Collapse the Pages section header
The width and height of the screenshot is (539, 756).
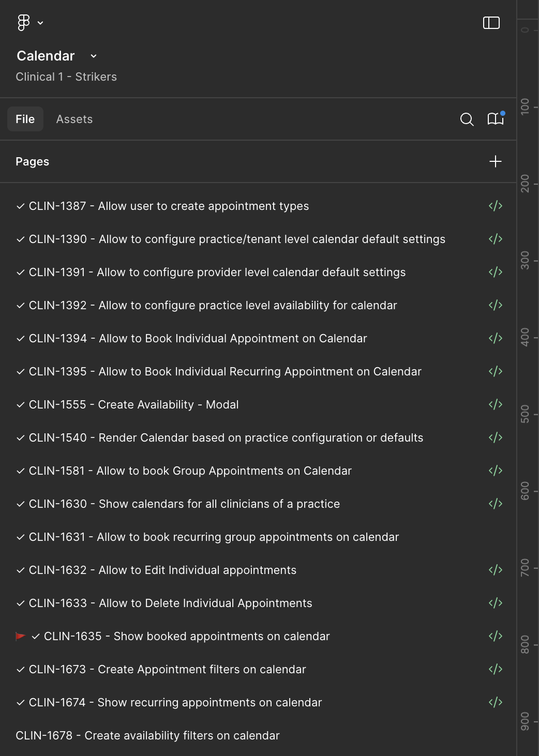32,161
